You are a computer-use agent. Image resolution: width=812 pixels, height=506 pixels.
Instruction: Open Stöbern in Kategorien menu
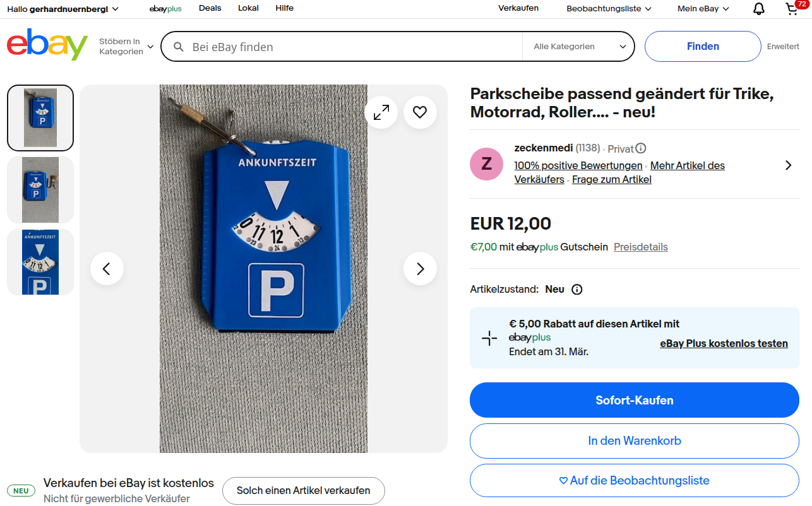126,47
